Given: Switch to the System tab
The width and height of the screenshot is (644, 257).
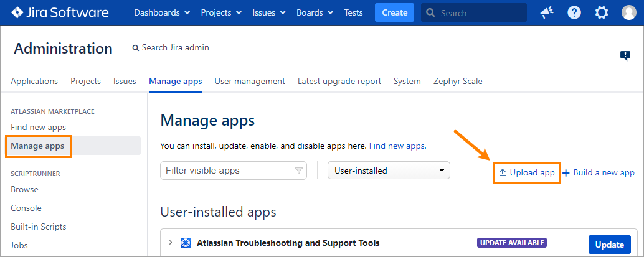Looking at the screenshot, I should point(407,82).
